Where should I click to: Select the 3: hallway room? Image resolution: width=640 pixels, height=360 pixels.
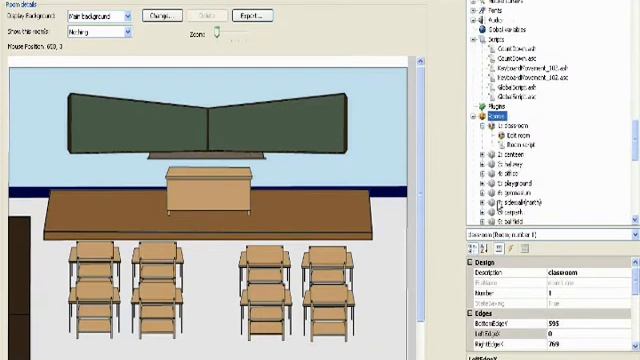[x=510, y=164]
